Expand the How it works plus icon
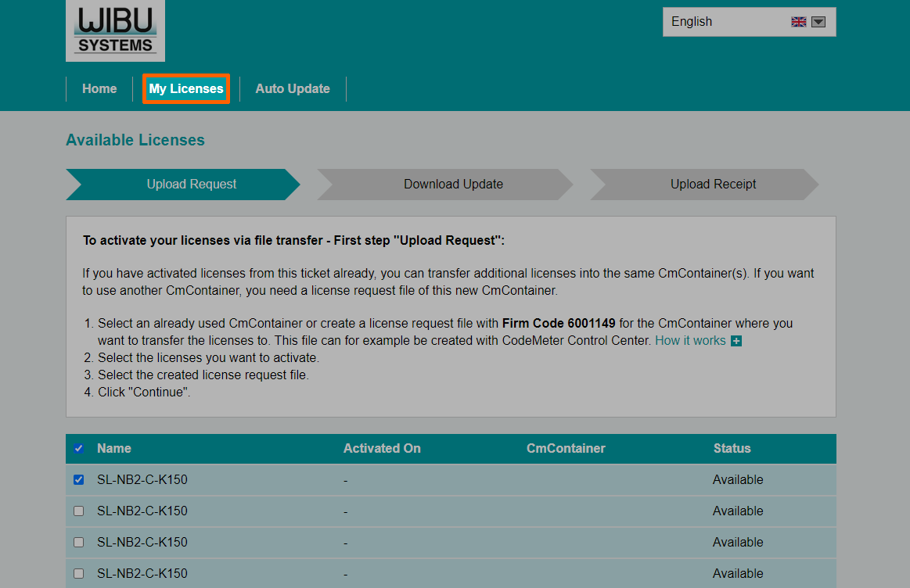Viewport: 910px width, 588px height. tap(736, 341)
